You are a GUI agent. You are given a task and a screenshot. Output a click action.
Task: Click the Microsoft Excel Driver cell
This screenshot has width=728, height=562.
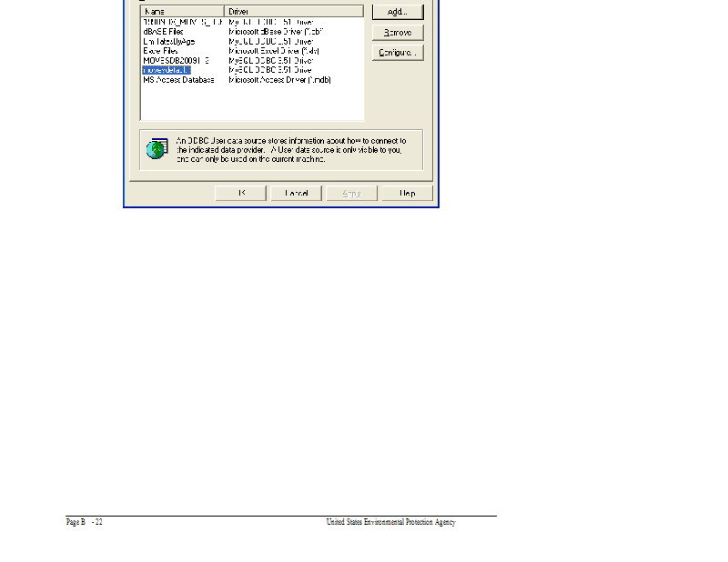[272, 51]
